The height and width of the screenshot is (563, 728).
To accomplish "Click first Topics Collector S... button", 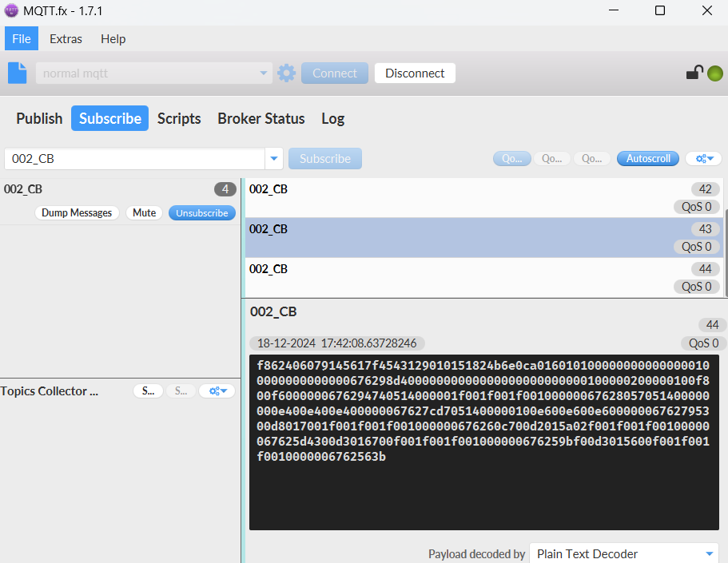I will [148, 391].
